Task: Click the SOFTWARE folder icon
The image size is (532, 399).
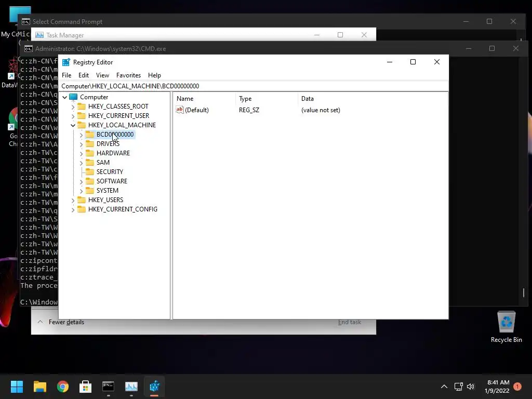Action: tap(89, 181)
